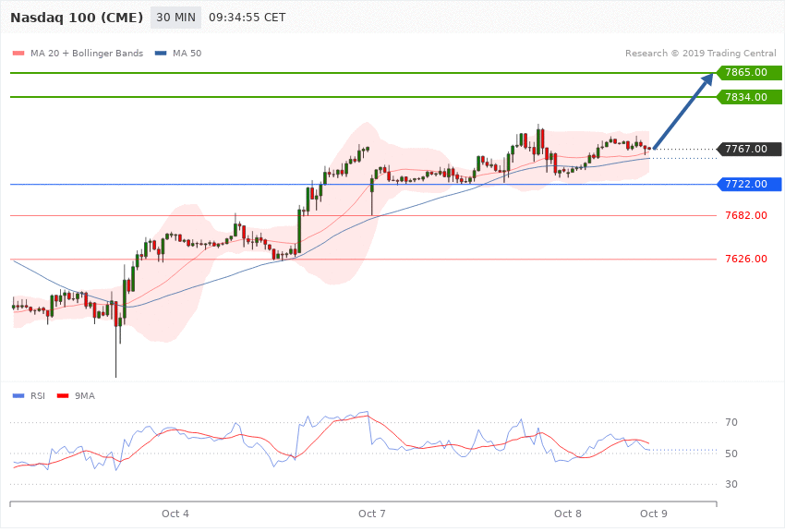Click the 30 MIN timeframe label
Image resolution: width=785 pixels, height=532 pixels.
[x=175, y=18]
